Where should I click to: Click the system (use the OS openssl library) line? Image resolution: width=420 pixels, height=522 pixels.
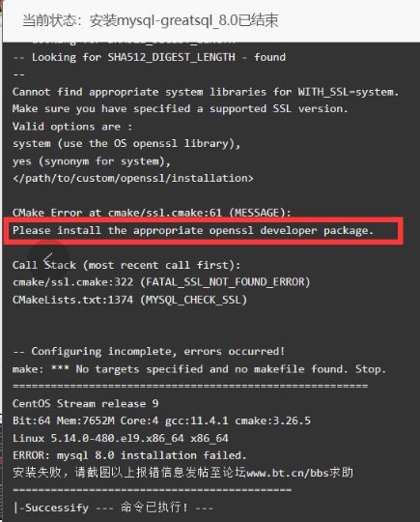pyautogui.click(x=126, y=144)
